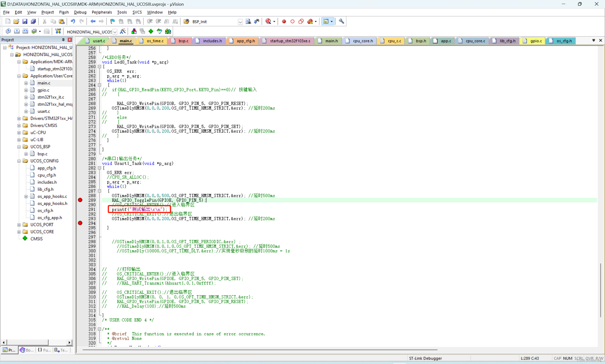
Task: Expand the uC-CPU group
Action: 19,133
